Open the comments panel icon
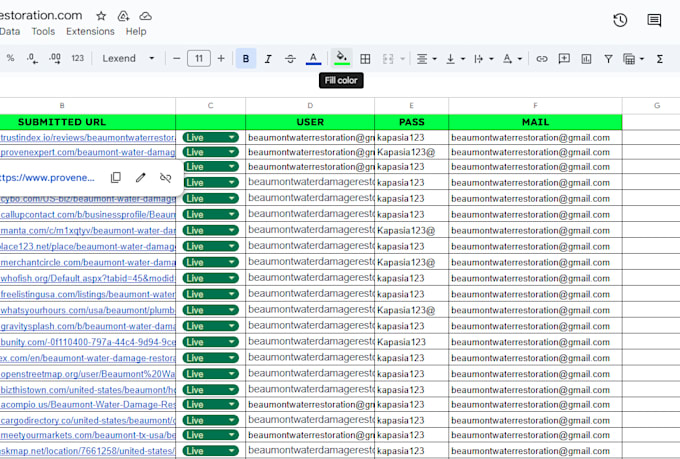The image size is (680, 459). [x=654, y=20]
